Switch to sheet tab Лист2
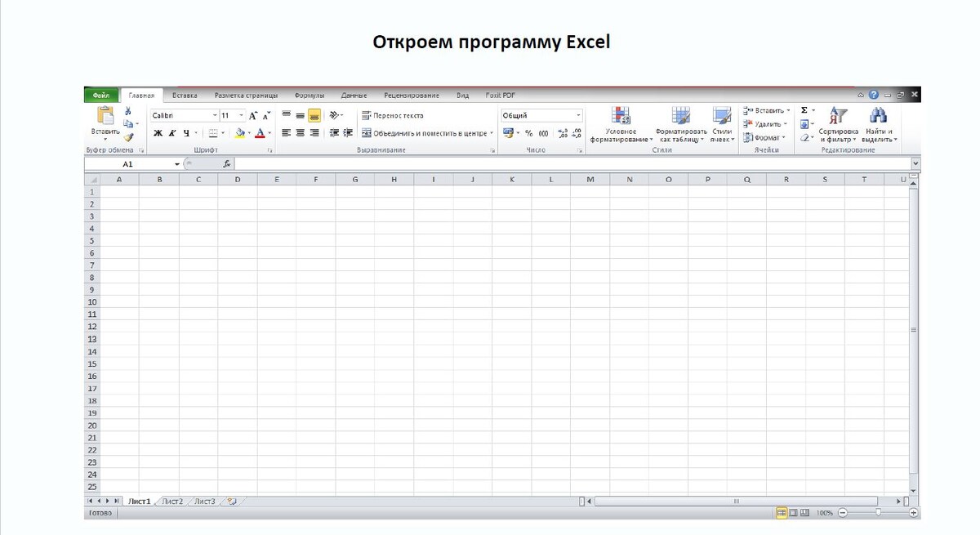 [172, 501]
